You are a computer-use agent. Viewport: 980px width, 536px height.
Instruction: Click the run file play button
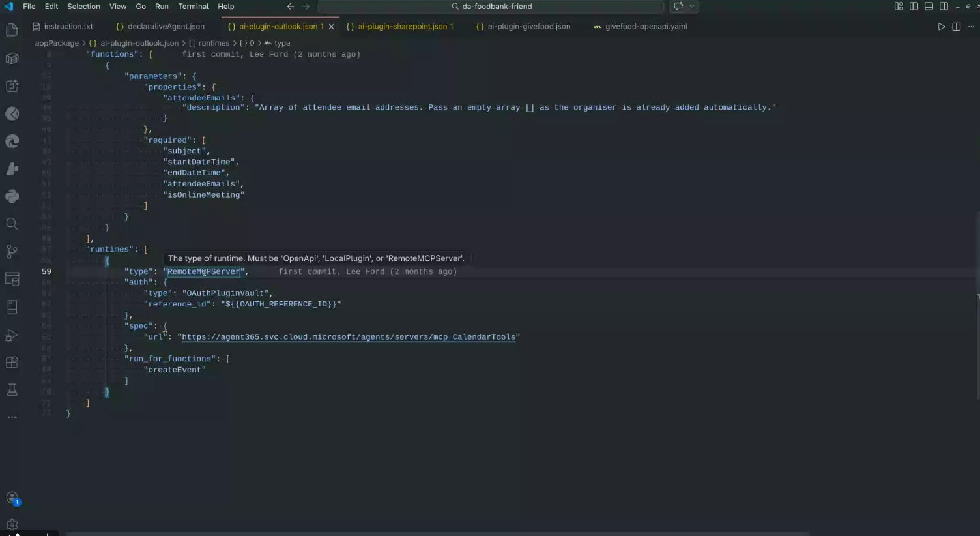[x=941, y=27]
